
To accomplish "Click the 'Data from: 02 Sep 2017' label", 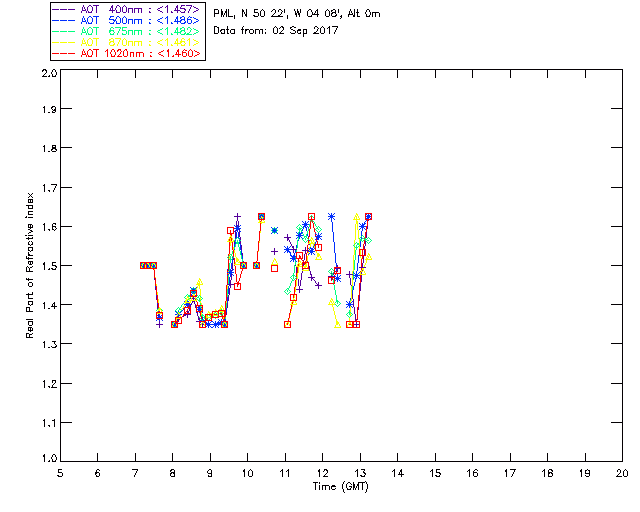I will (276, 30).
